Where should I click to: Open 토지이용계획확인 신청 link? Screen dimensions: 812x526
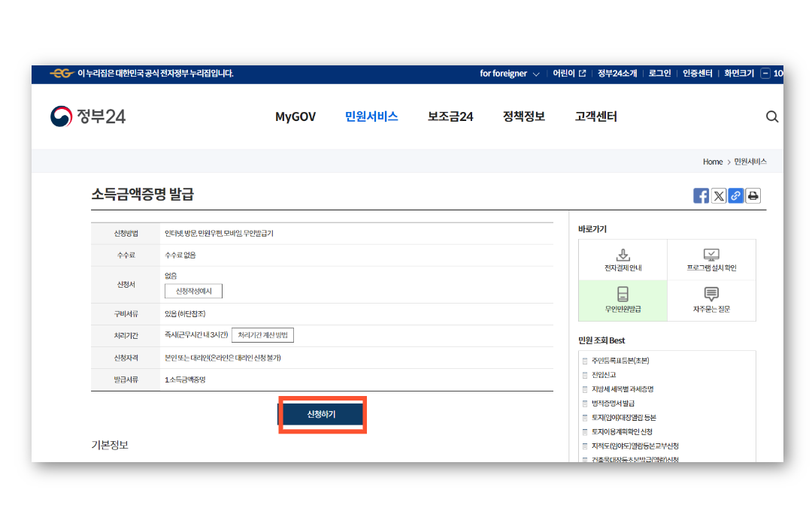(622, 432)
